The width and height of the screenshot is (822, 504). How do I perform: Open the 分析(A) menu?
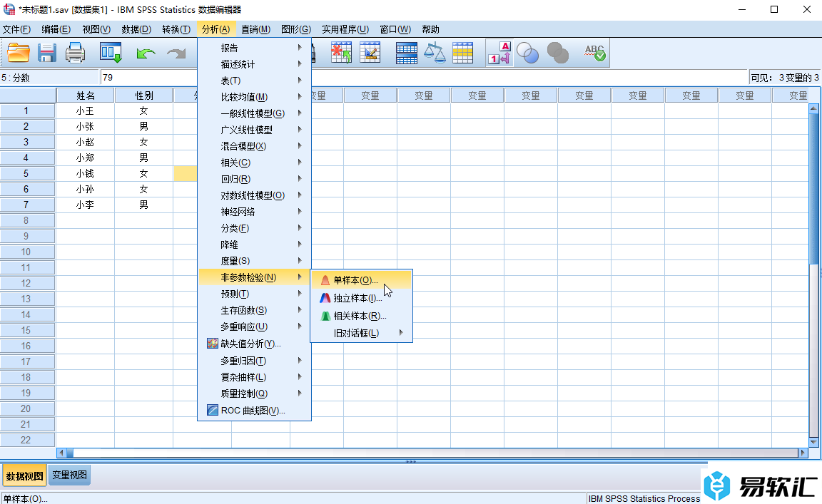[x=216, y=29]
